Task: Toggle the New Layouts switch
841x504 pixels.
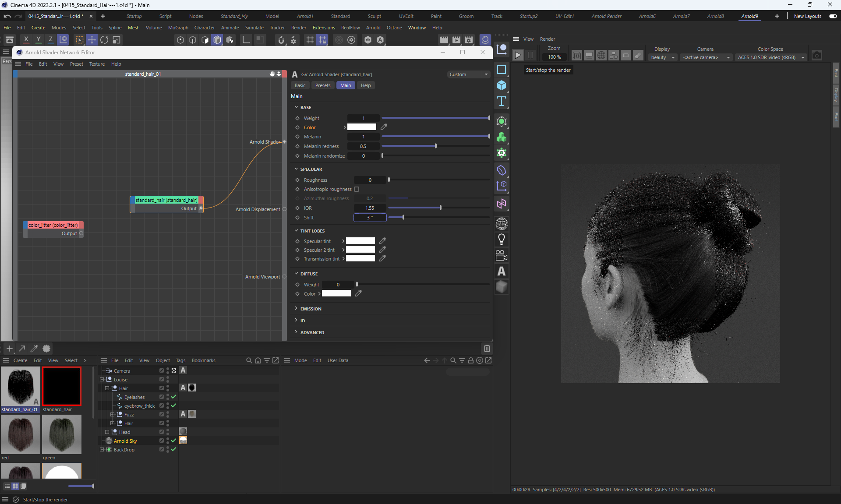Action: (x=833, y=16)
